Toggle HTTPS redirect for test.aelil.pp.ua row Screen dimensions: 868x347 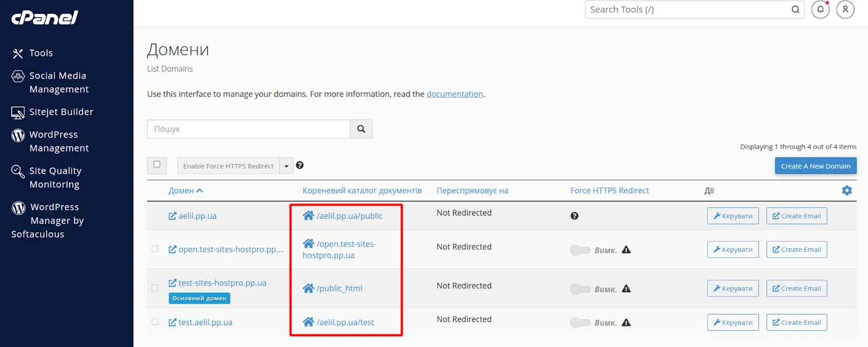pos(580,323)
